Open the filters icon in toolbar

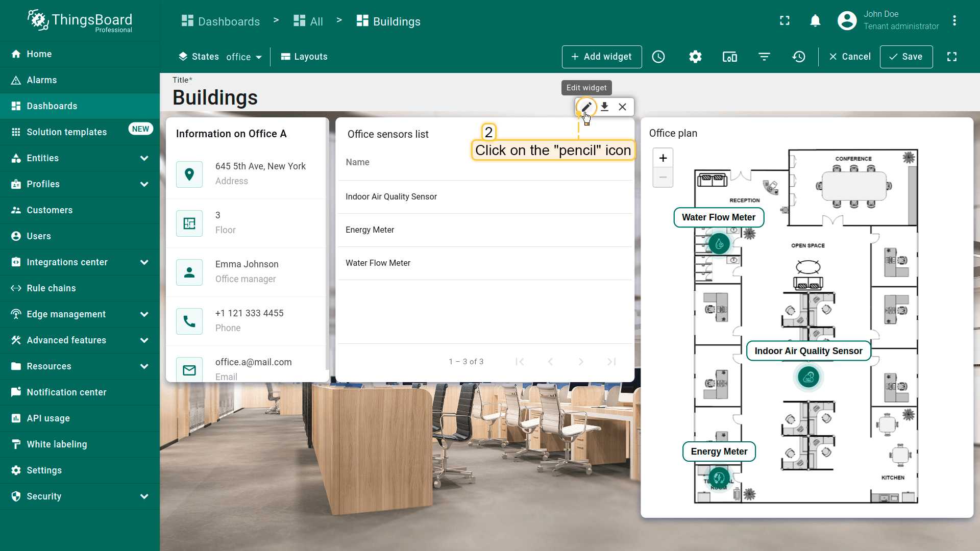click(x=764, y=57)
